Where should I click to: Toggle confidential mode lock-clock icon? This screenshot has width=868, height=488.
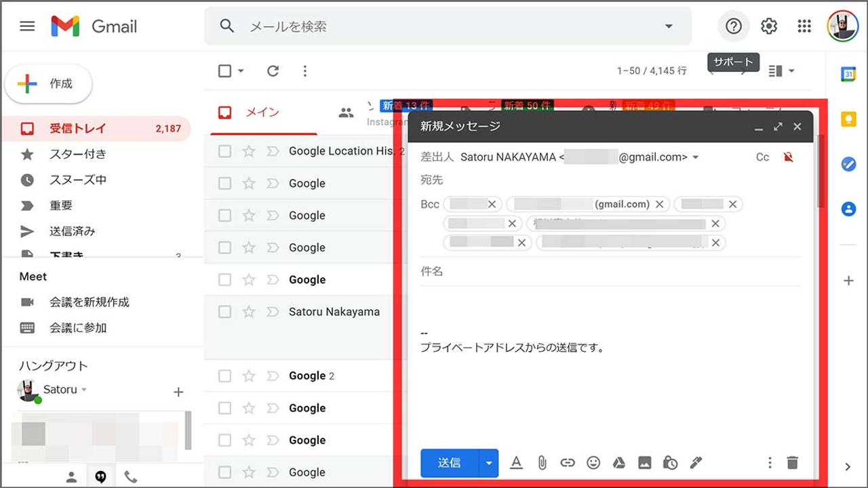pos(670,463)
